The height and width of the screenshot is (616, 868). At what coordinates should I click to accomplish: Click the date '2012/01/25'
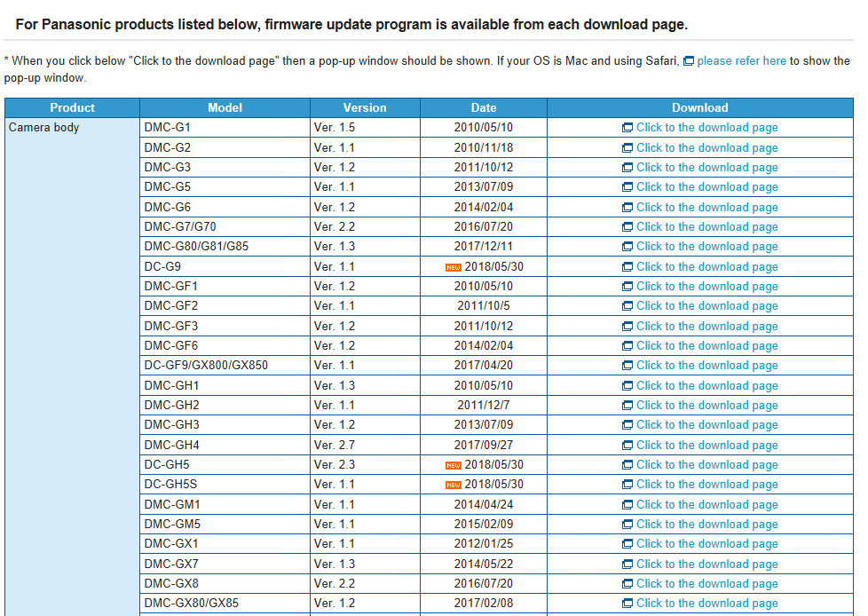click(x=484, y=543)
